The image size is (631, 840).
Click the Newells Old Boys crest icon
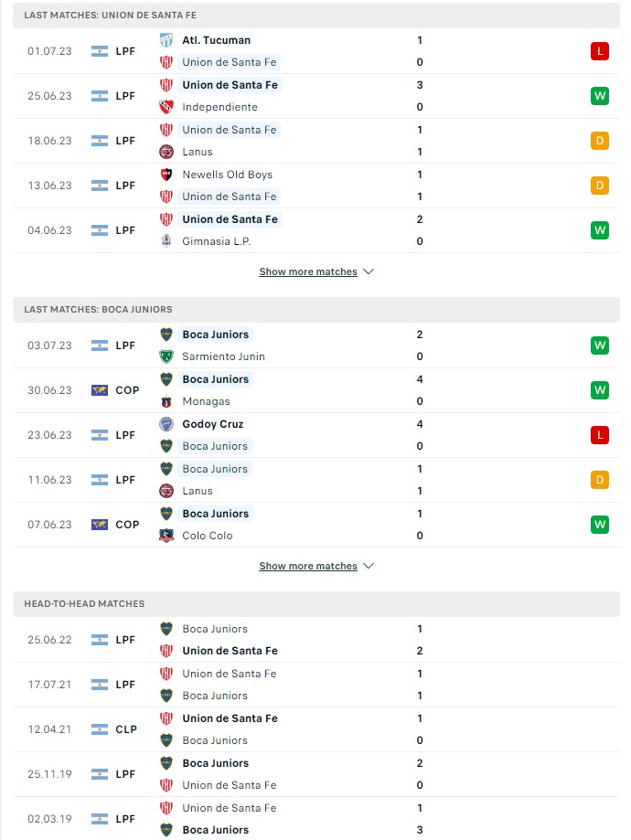[166, 175]
